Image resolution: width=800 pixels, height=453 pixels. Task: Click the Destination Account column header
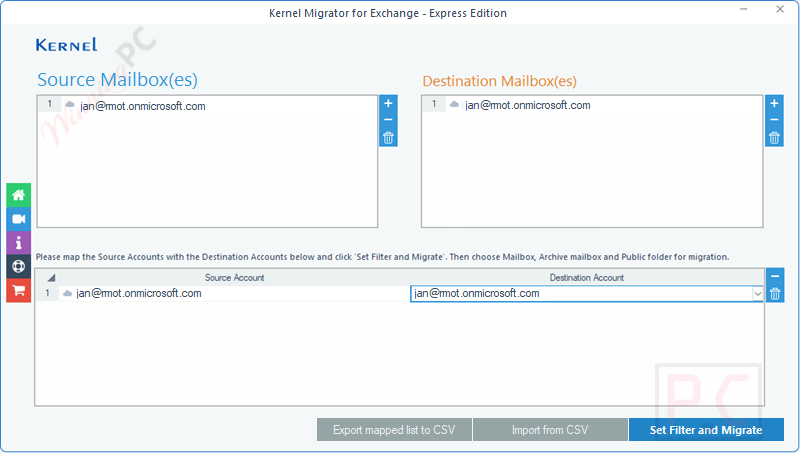(x=587, y=278)
